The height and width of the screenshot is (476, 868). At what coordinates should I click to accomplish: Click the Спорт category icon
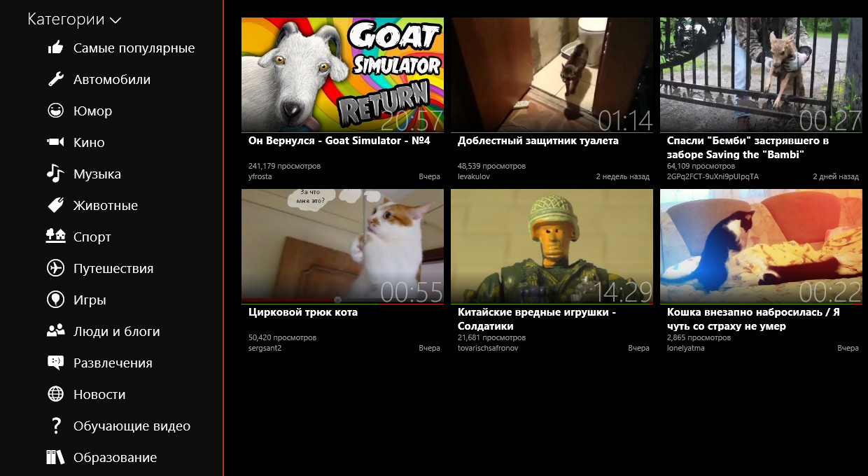coord(55,236)
